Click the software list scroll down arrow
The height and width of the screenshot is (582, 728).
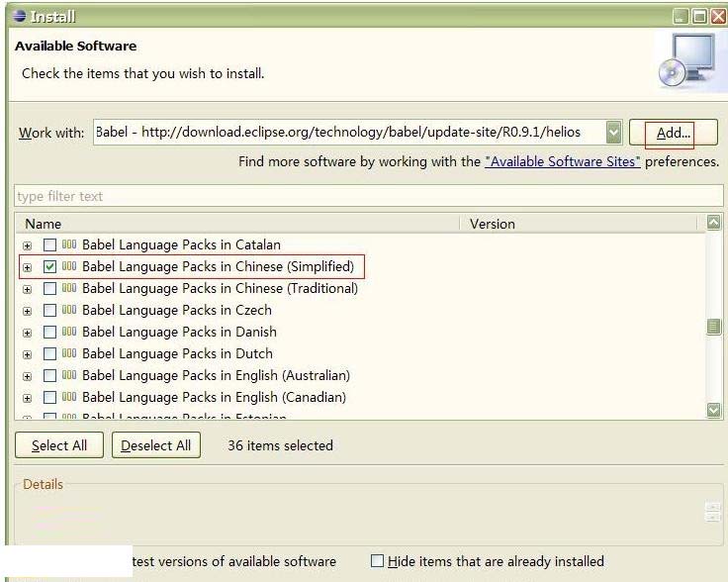coord(713,410)
